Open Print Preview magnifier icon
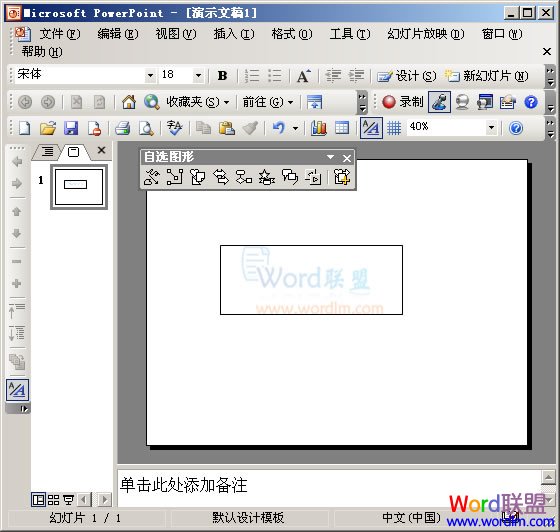This screenshot has height=532, width=560. [146, 128]
